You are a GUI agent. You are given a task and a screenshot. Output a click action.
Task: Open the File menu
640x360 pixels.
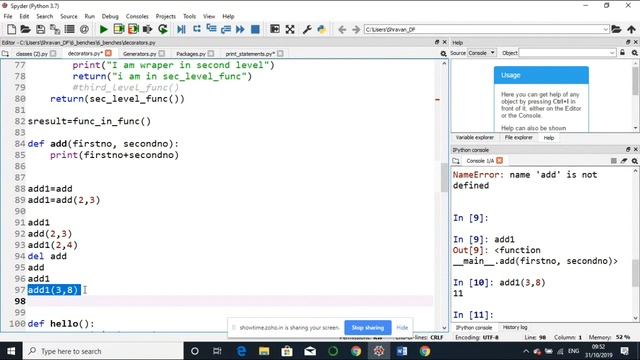pyautogui.click(x=8, y=16)
